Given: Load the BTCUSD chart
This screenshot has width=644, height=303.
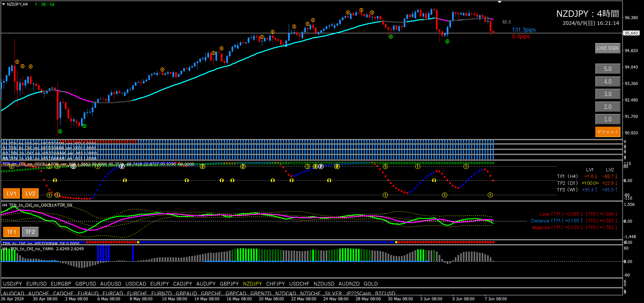Looking at the screenshot, I should (x=385, y=293).
